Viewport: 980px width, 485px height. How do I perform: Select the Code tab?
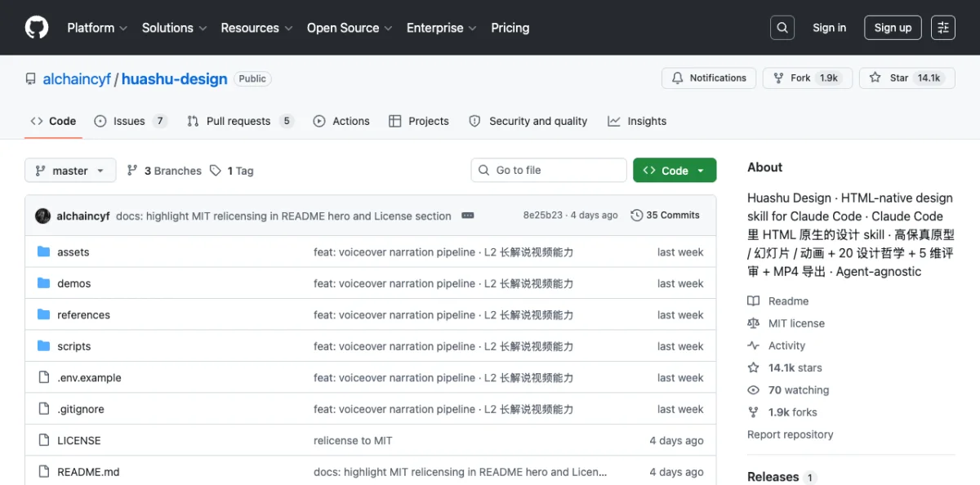pyautogui.click(x=53, y=121)
